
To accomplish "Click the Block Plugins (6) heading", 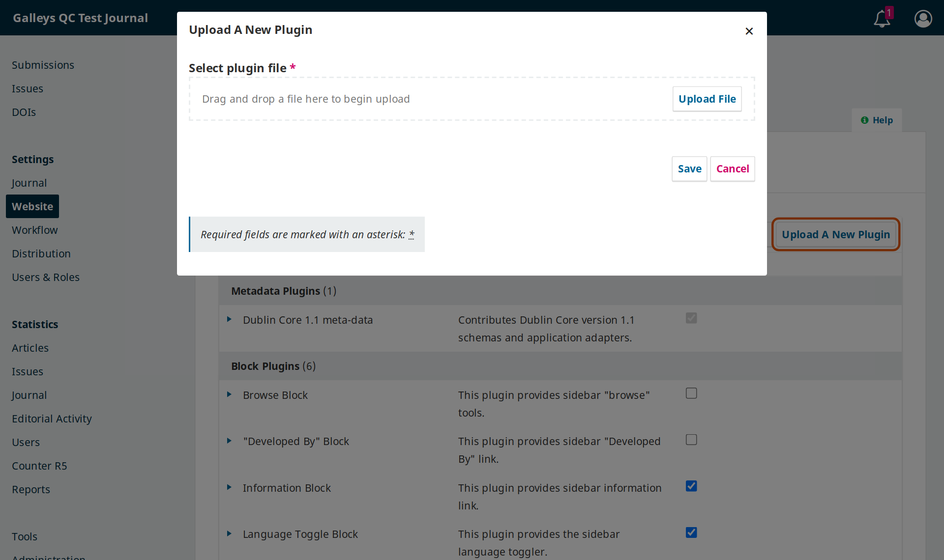I will coord(273,366).
